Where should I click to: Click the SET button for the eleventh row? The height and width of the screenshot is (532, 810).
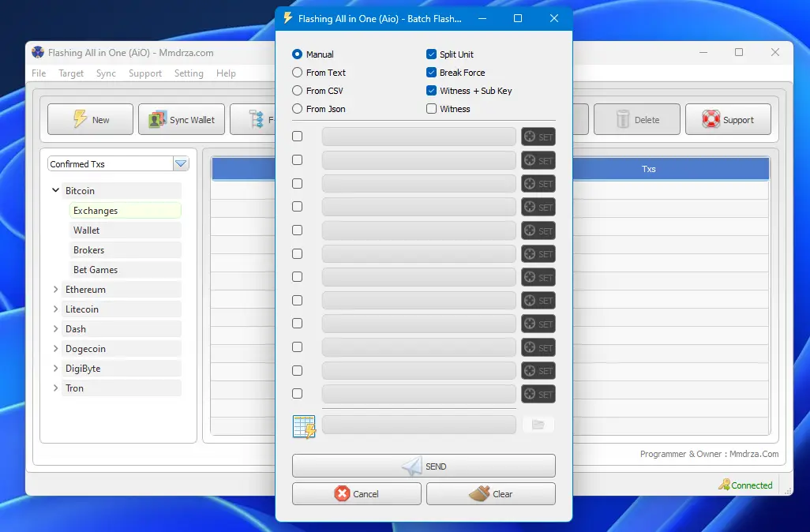538,371
